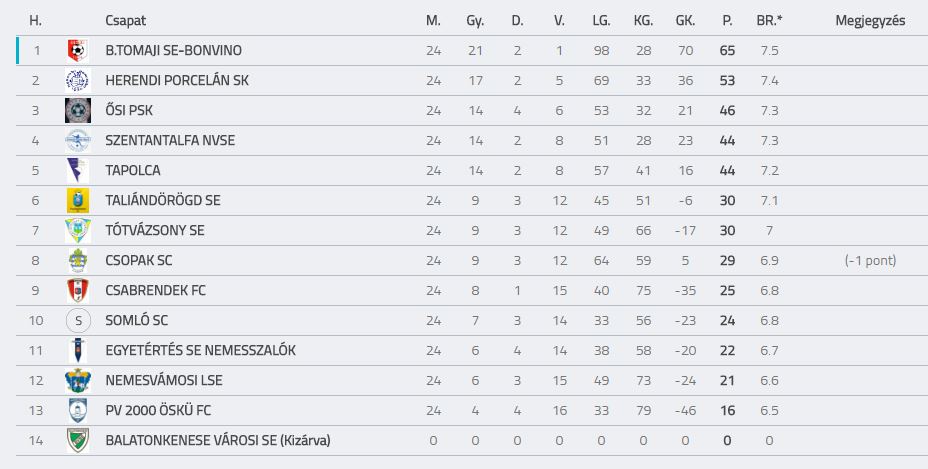Click the 65 points value of B.TOMAJI
The width and height of the screenshot is (928, 469).
click(727, 51)
